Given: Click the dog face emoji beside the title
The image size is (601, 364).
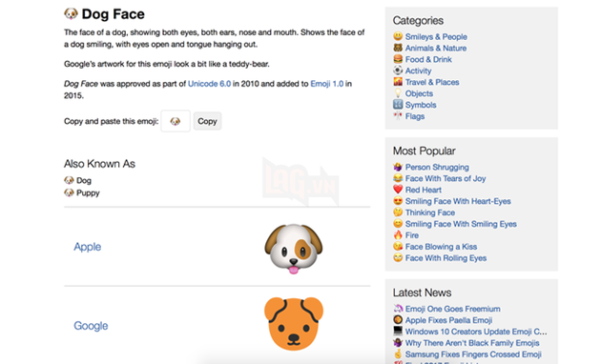Looking at the screenshot, I should tap(71, 13).
